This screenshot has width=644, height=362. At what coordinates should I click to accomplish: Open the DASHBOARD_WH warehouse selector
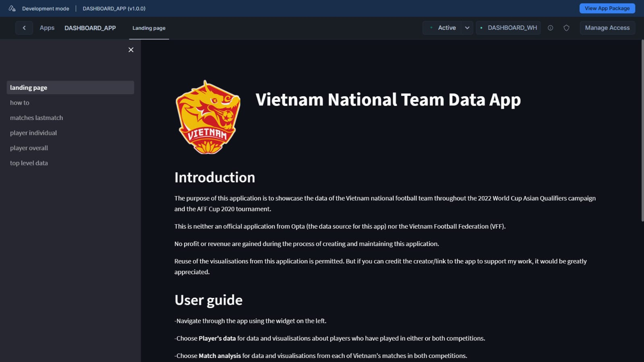(x=508, y=28)
